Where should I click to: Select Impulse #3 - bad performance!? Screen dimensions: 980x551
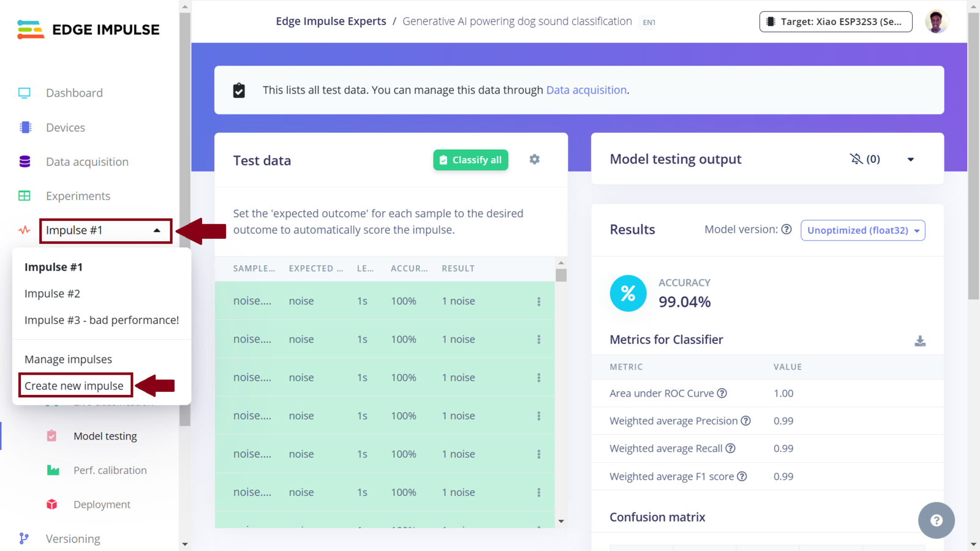tap(102, 320)
